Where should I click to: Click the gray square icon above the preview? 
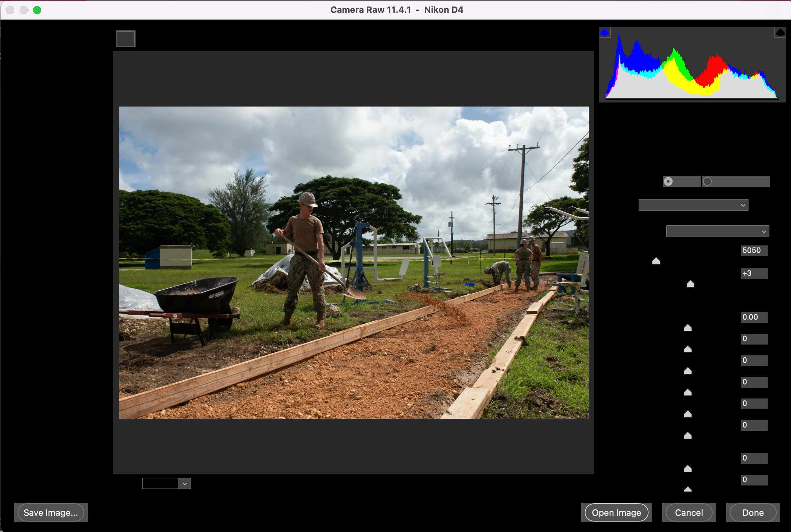point(125,39)
